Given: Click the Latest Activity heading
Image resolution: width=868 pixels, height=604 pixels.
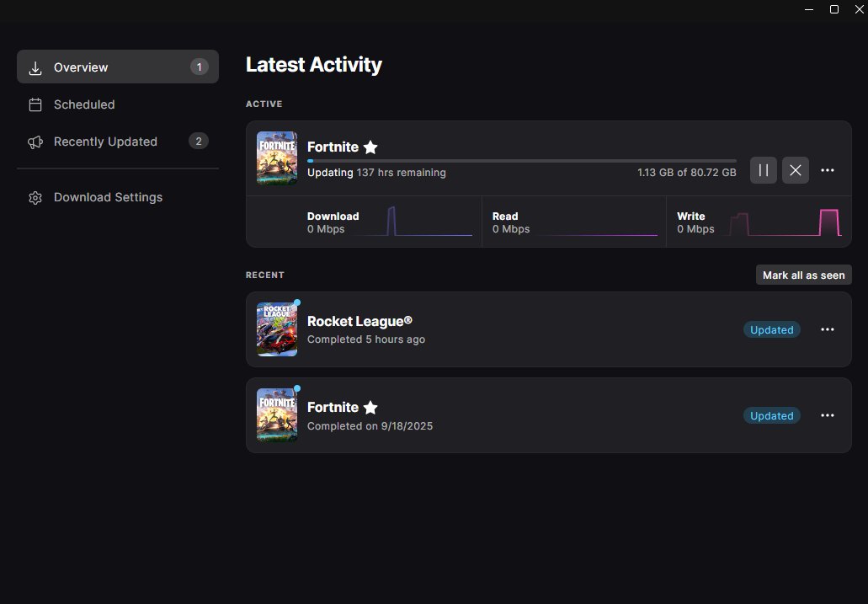Looking at the screenshot, I should [x=314, y=64].
